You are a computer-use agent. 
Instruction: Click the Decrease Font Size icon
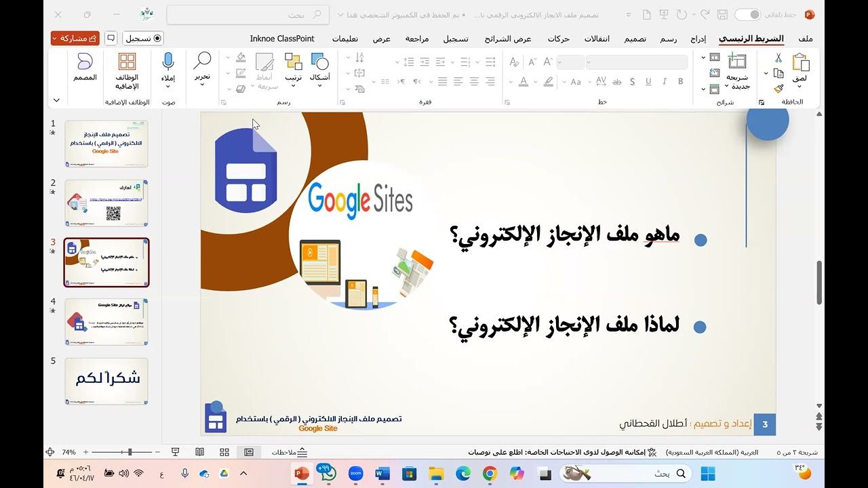[532, 62]
